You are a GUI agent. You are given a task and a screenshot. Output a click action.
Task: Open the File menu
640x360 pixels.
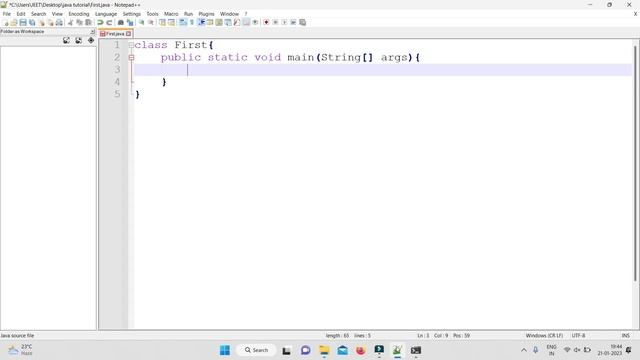coord(7,14)
